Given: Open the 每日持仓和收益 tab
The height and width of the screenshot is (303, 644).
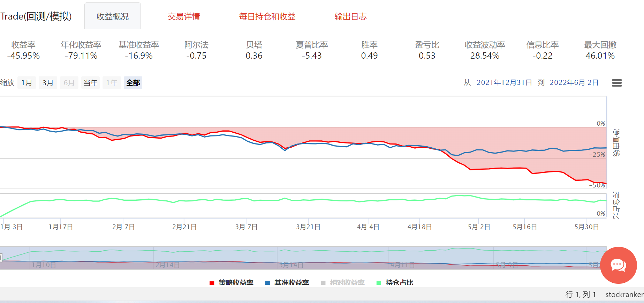Looking at the screenshot, I should (x=267, y=16).
